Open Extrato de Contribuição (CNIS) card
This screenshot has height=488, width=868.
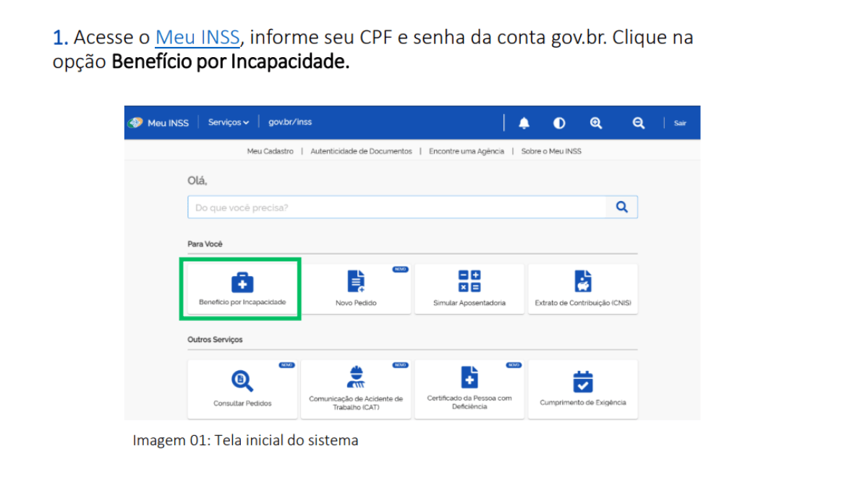[582, 288]
